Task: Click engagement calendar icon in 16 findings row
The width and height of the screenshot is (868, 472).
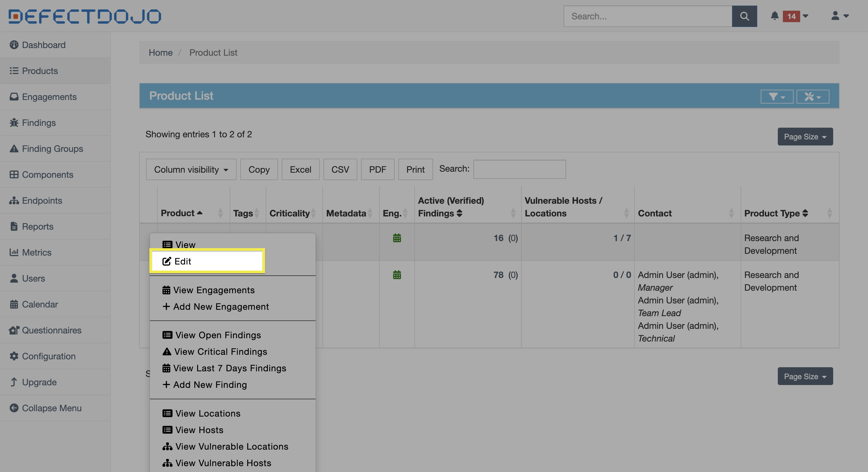Action: pyautogui.click(x=397, y=238)
